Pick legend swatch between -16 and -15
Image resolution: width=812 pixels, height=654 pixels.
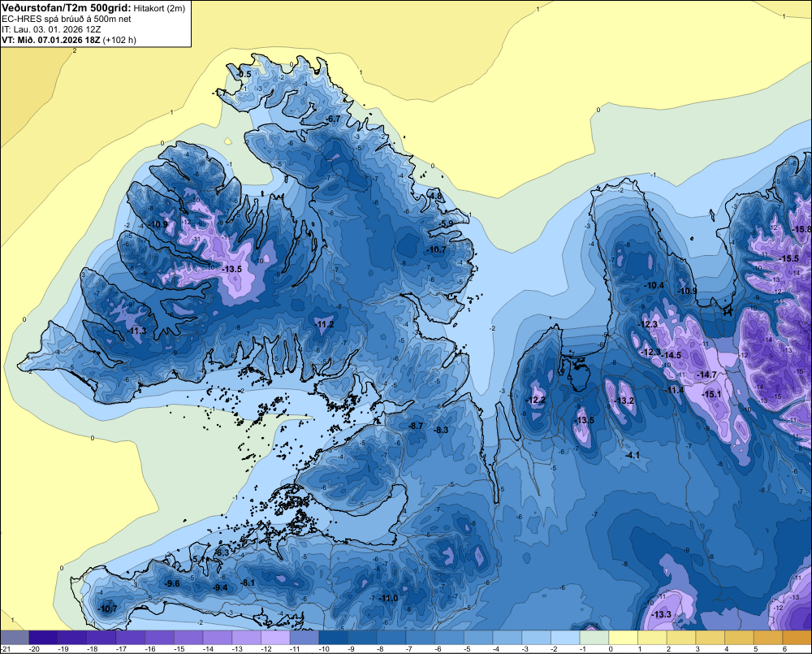coord(159,638)
